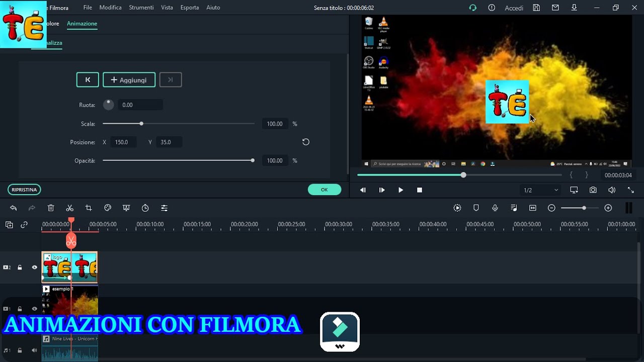Screen dimensions: 644x362
Task: Open the Strumenti menu
Action: click(x=141, y=8)
